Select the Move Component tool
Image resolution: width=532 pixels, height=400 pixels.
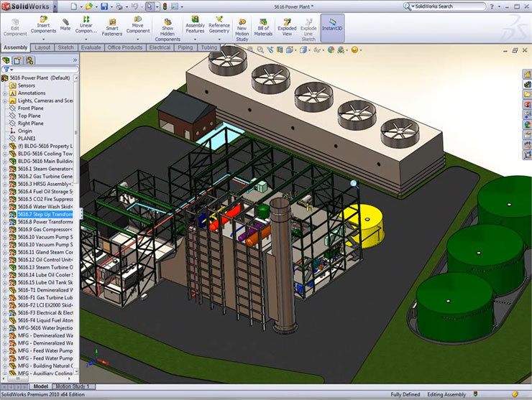click(x=138, y=24)
